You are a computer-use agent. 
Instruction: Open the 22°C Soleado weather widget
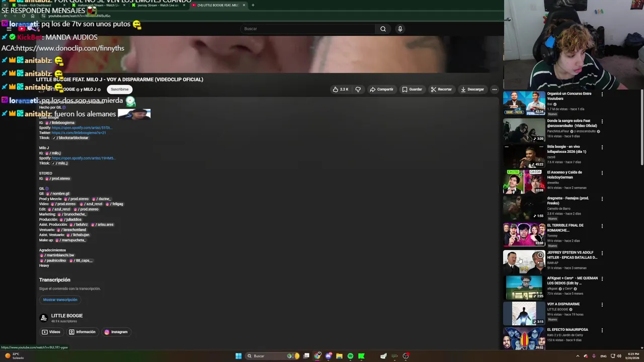coord(15,356)
